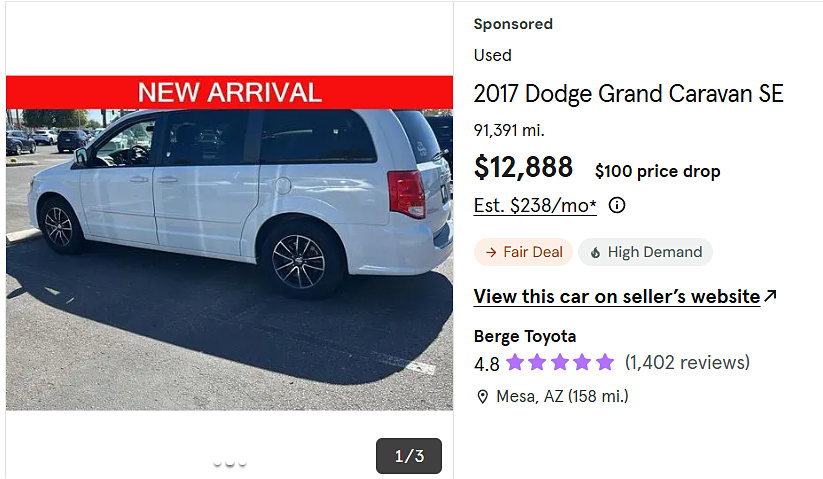Click the 1/3 photo counter badge
This screenshot has width=823, height=479.
(409, 456)
